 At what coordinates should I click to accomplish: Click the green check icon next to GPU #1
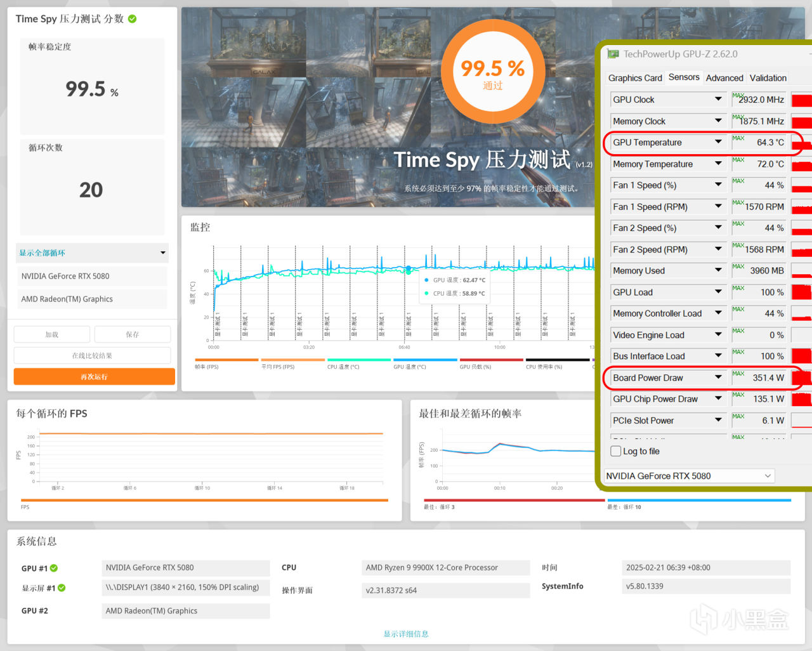tap(54, 569)
